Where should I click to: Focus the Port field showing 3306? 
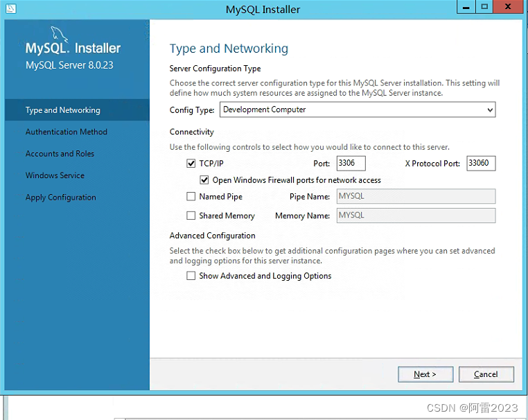pyautogui.click(x=351, y=164)
